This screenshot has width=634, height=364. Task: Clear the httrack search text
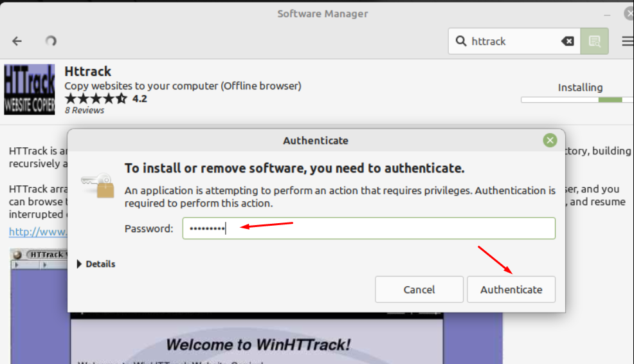(567, 41)
